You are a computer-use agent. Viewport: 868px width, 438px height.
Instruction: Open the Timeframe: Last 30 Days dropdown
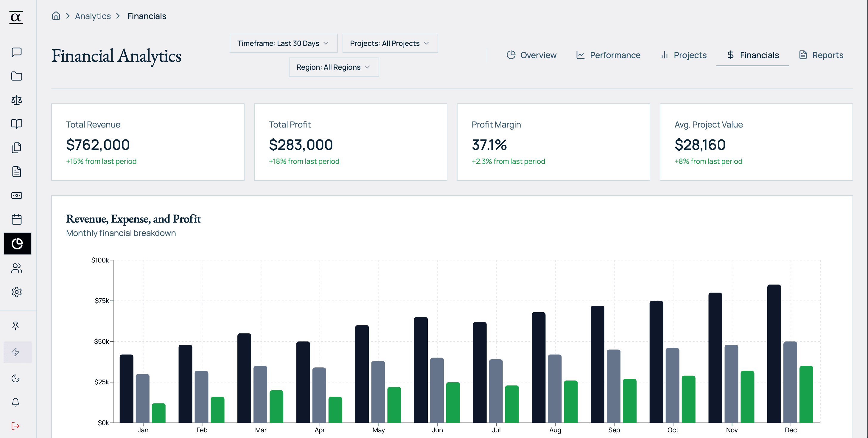283,43
